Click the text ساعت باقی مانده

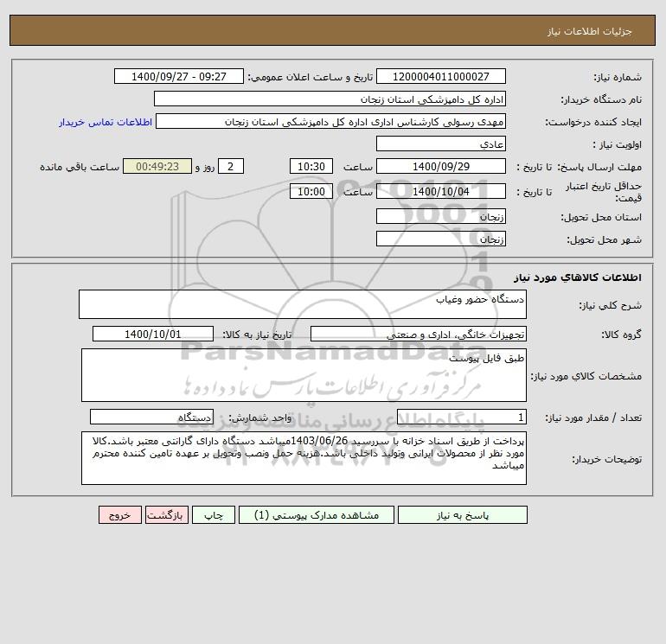[x=80, y=167]
